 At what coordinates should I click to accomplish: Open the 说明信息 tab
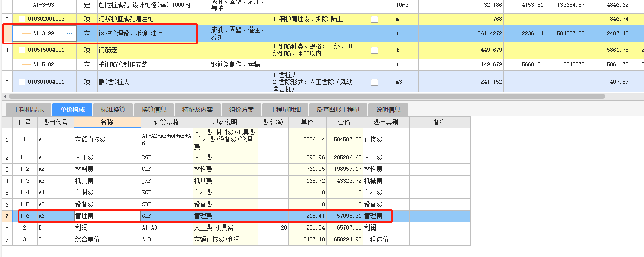[x=388, y=109]
